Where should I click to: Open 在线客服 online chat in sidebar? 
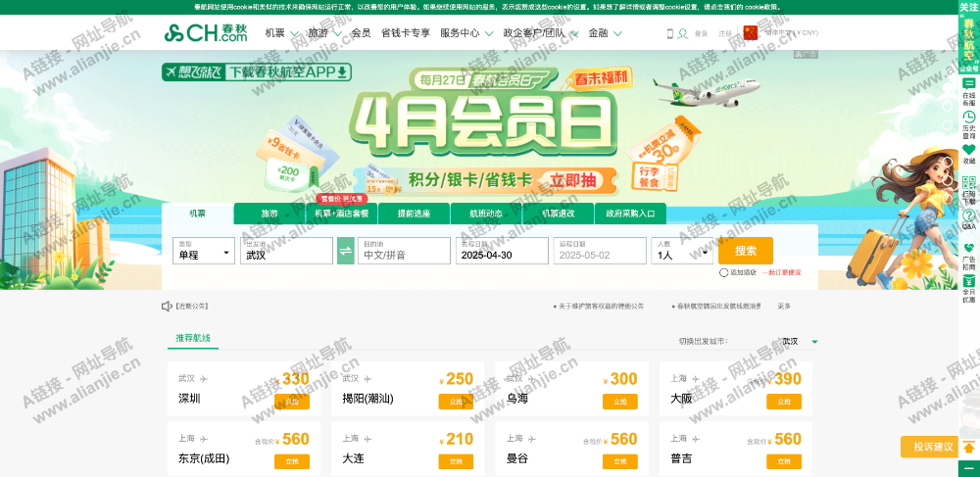coord(969,91)
